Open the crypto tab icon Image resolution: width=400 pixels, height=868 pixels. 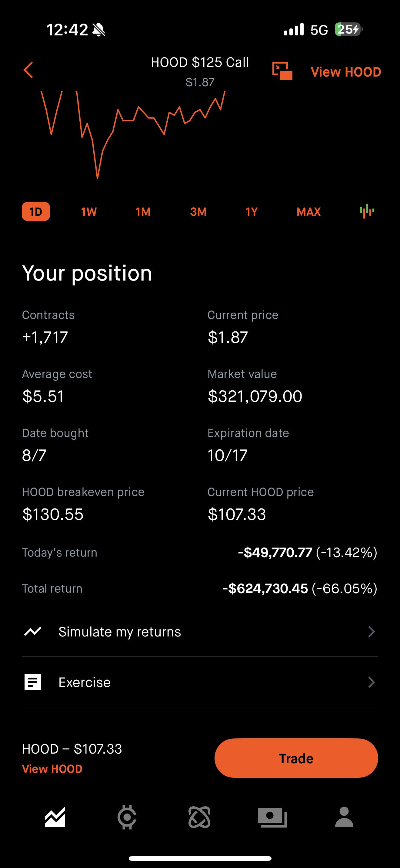[127, 817]
